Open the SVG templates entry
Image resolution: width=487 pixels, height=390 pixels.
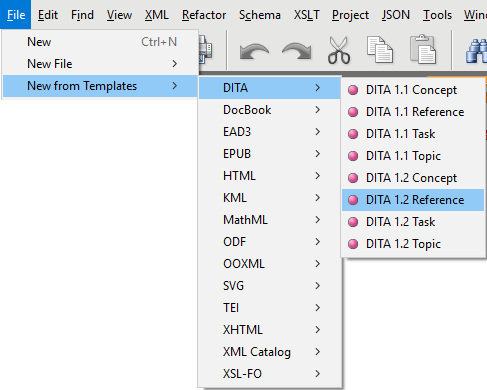pos(270,286)
